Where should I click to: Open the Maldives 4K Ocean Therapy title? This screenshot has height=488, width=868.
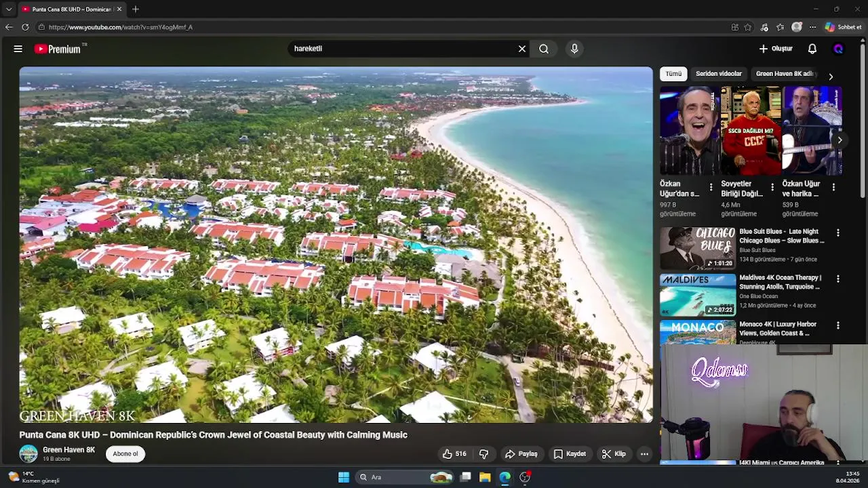point(781,282)
